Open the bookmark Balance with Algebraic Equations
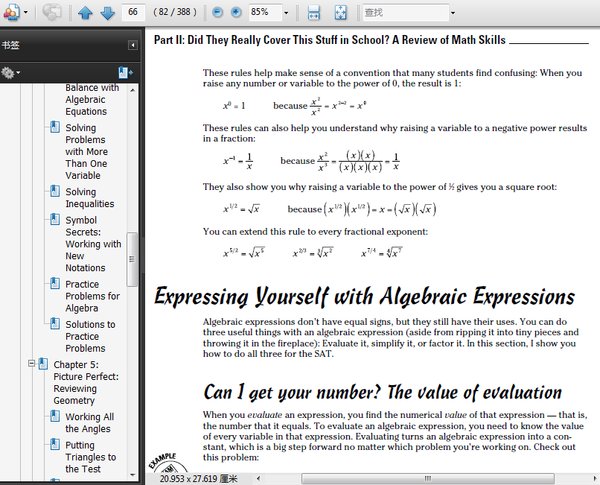 pos(91,100)
